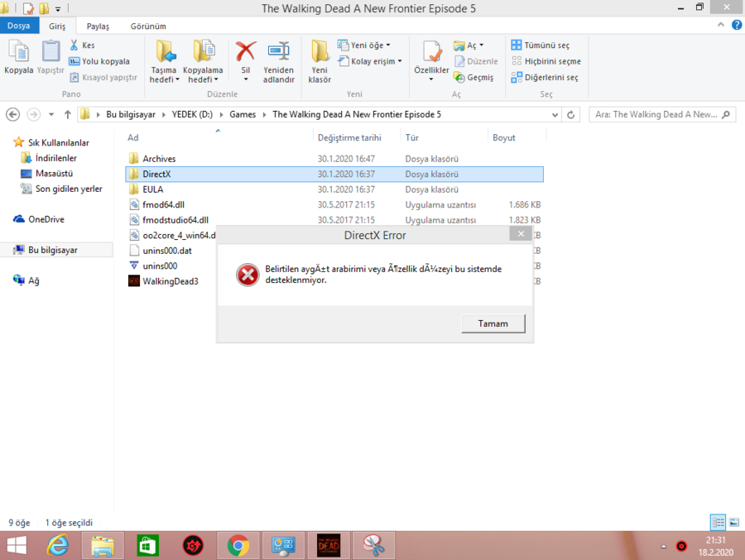This screenshot has height=560, width=745.
Task: Click the refresh button beside address bar
Action: pos(570,114)
